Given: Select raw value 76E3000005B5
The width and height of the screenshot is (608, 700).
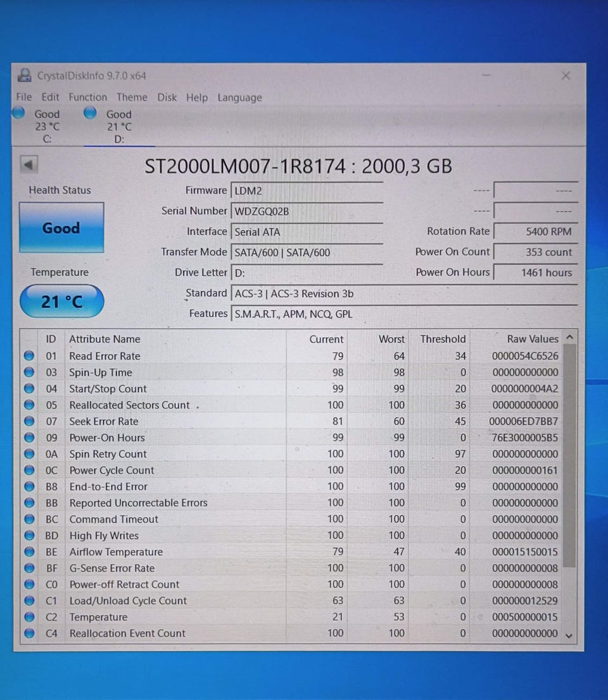Looking at the screenshot, I should point(525,438).
